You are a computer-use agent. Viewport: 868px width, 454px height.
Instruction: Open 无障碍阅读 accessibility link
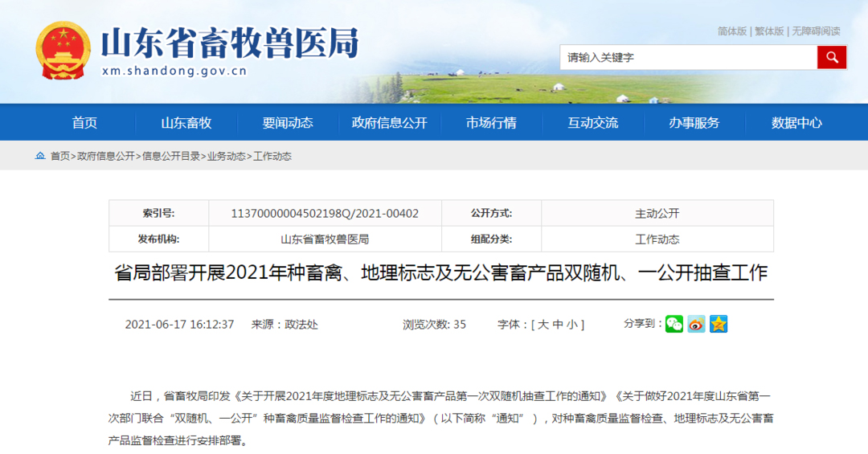(x=816, y=31)
